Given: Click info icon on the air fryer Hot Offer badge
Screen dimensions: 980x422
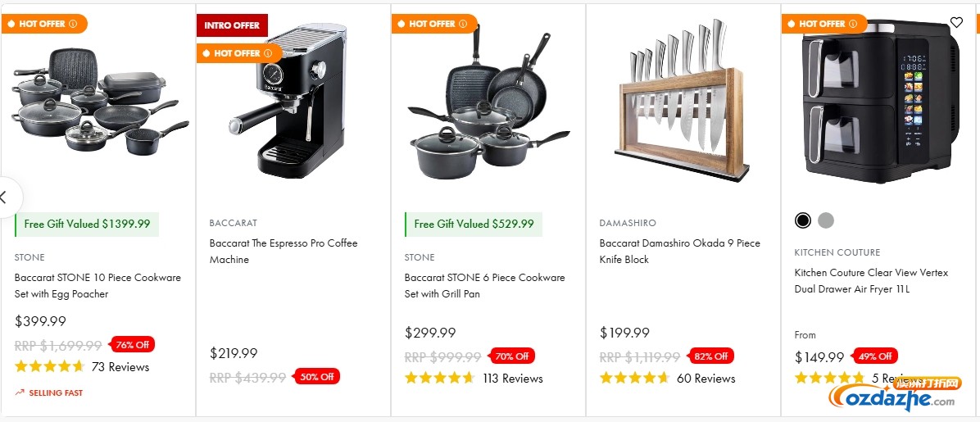Looking at the screenshot, I should [854, 24].
